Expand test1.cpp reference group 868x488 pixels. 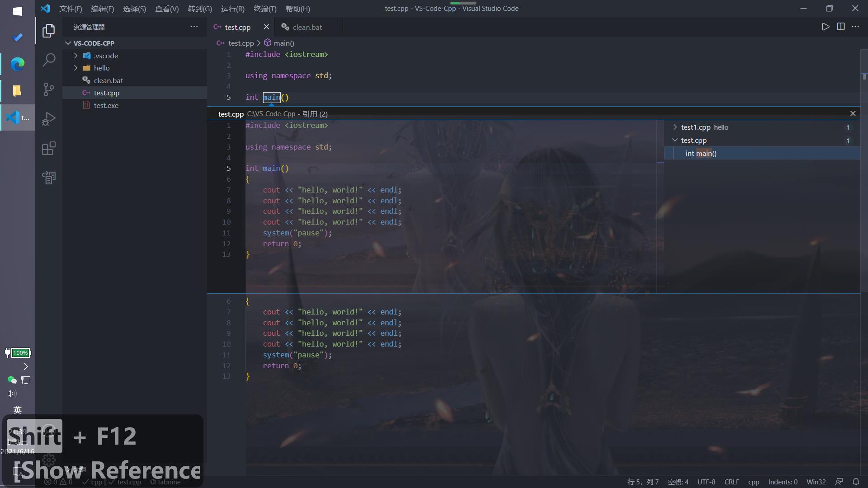pyautogui.click(x=675, y=127)
